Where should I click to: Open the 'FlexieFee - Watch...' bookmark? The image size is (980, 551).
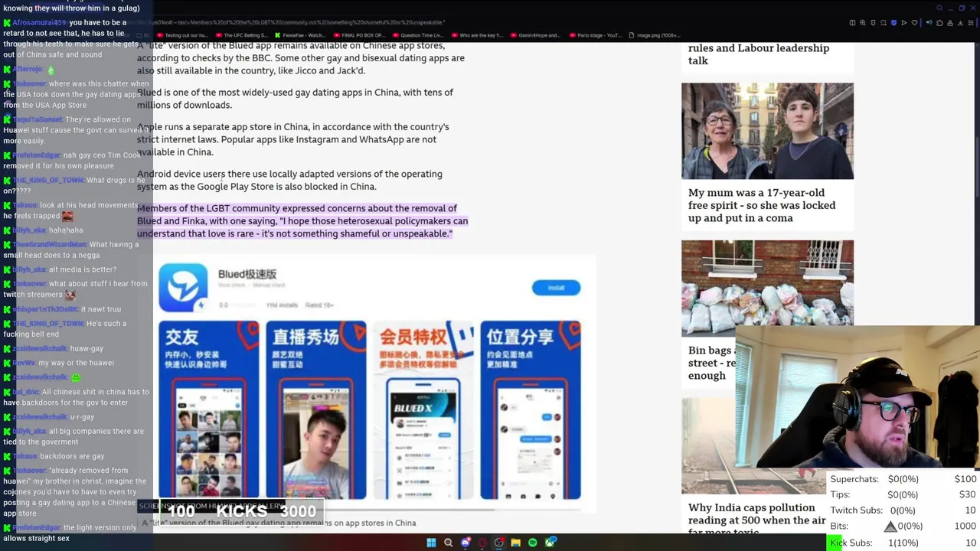(299, 35)
